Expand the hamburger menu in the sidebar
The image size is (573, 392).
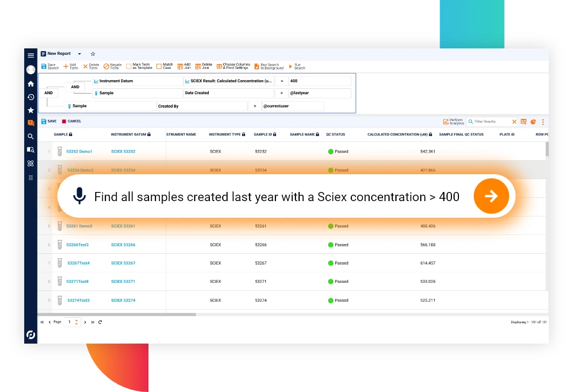tap(31, 55)
